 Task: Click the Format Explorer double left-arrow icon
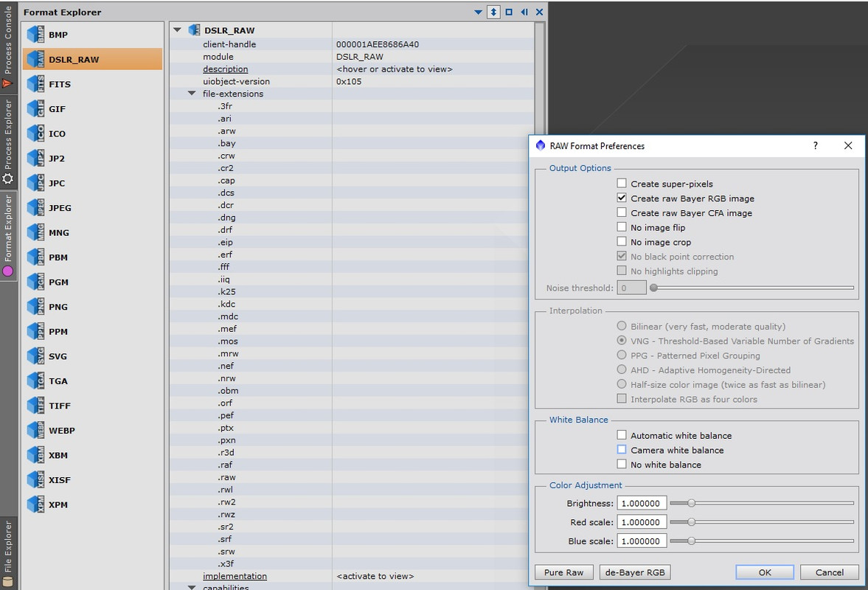[x=524, y=12]
